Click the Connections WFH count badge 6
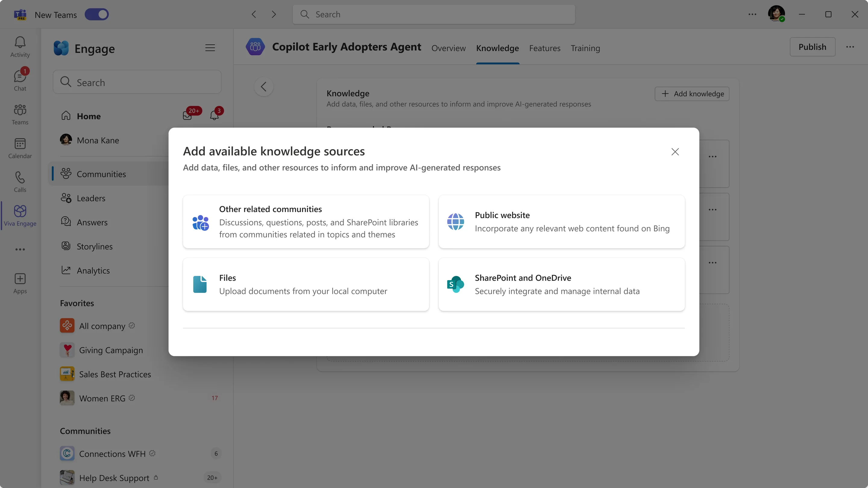Viewport: 868px width, 488px height. pos(216,454)
